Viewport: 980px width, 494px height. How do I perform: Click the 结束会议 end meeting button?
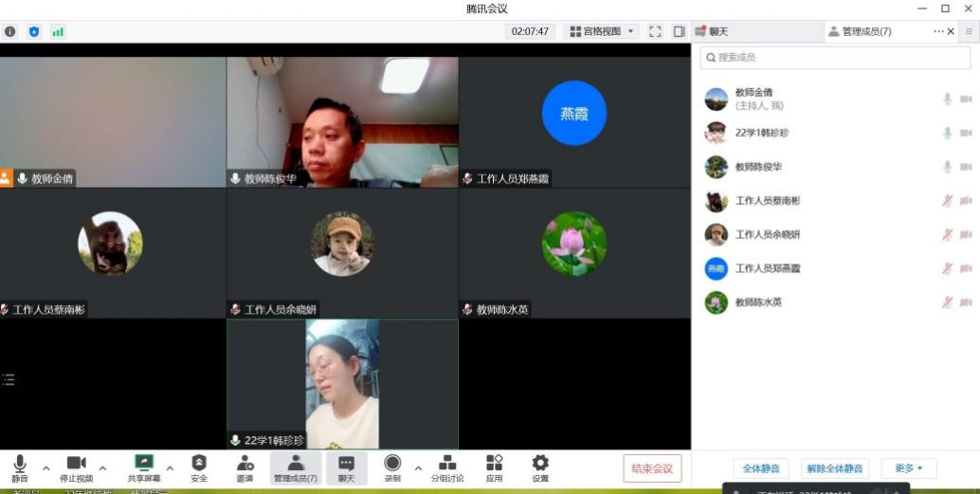point(652,468)
